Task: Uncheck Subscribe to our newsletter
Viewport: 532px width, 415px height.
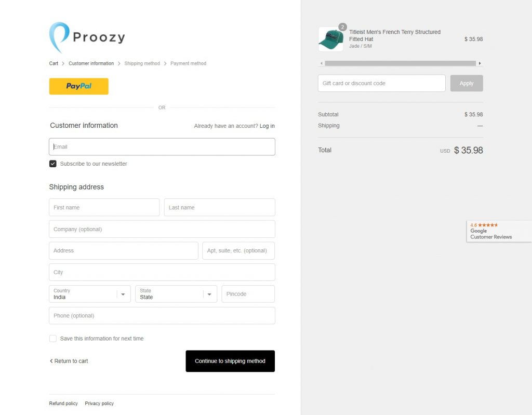Action: [x=53, y=164]
